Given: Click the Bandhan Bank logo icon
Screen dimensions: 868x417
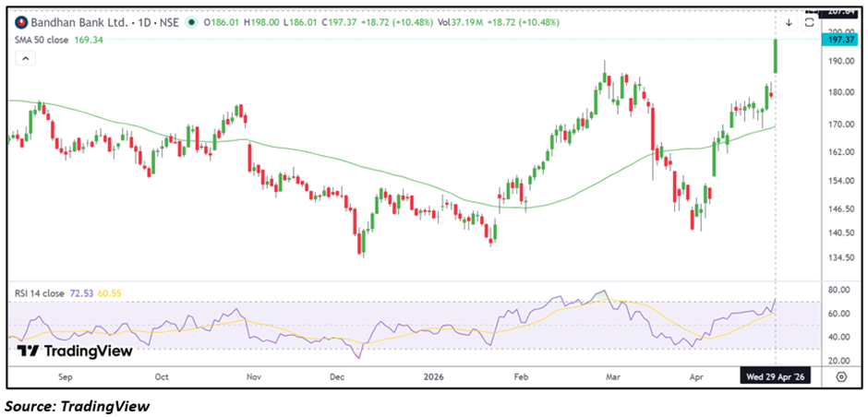Looking at the screenshot, I should [18, 21].
